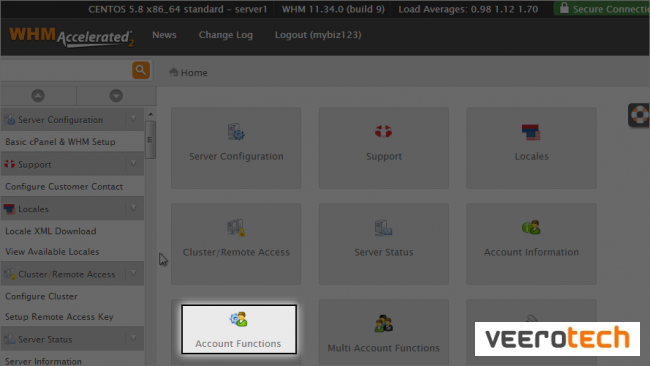Collapse Server Status section arrow
Image resolution: width=650 pixels, height=366 pixels.
click(133, 338)
